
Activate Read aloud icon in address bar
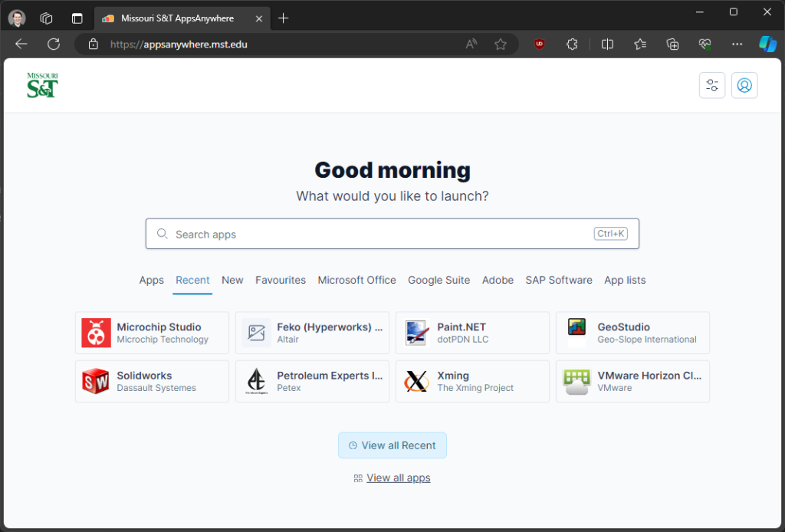point(471,44)
